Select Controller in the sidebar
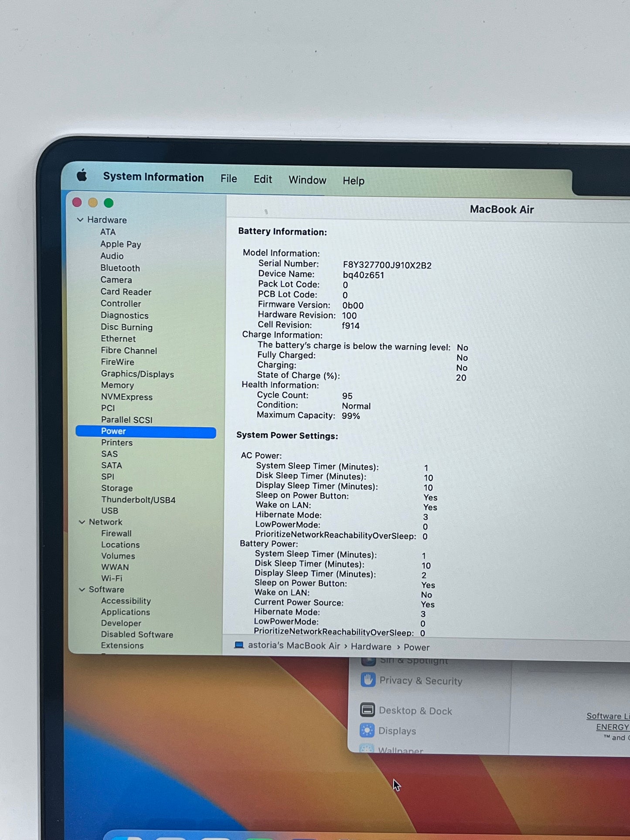 click(121, 303)
